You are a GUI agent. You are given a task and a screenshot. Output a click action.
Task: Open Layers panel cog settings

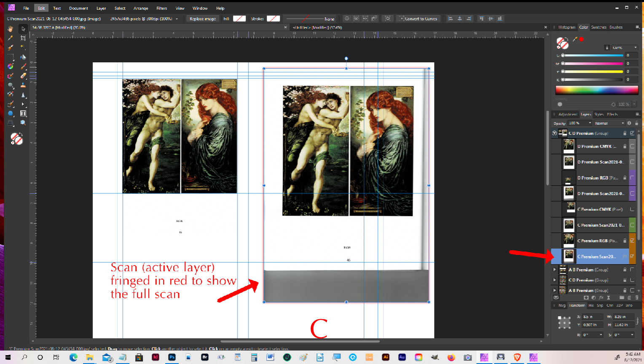click(x=629, y=123)
